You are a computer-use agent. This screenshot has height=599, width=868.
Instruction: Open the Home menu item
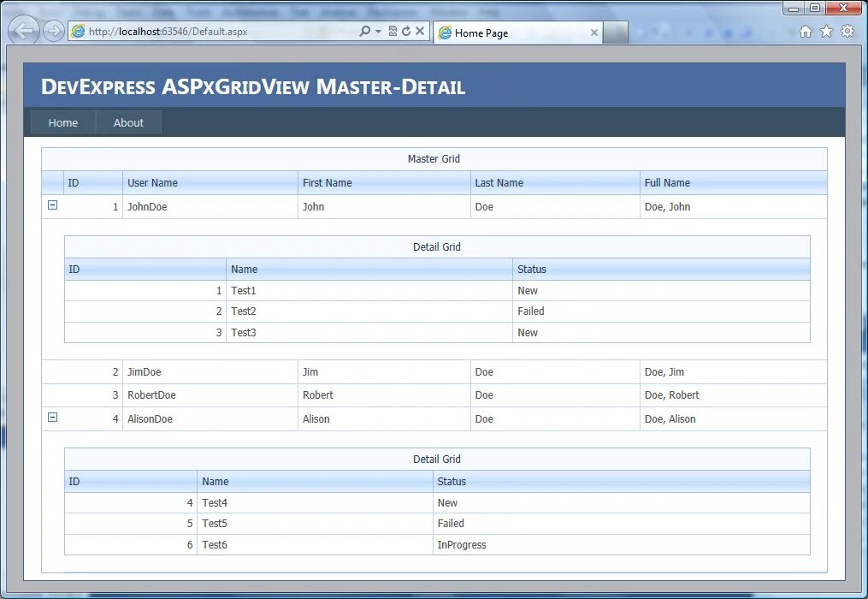click(63, 122)
